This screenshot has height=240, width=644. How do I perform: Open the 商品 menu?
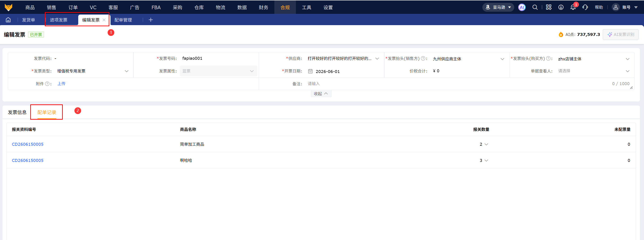coord(30,7)
